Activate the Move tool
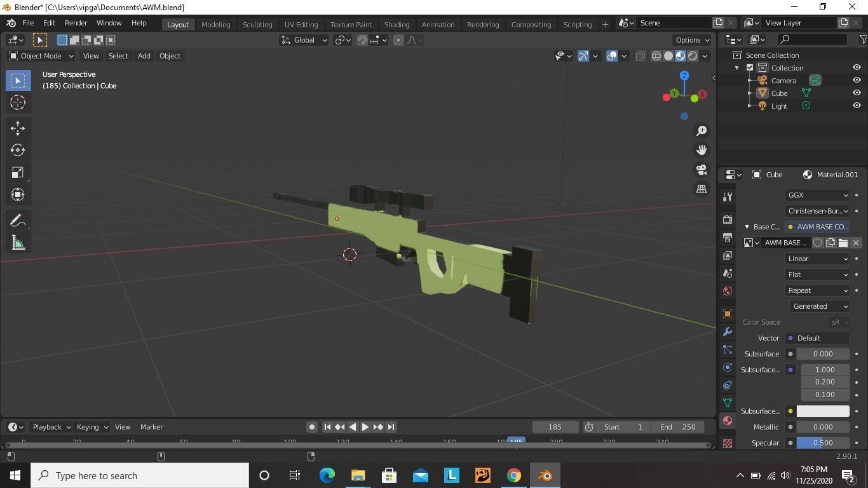The image size is (868, 488). pyautogui.click(x=18, y=128)
